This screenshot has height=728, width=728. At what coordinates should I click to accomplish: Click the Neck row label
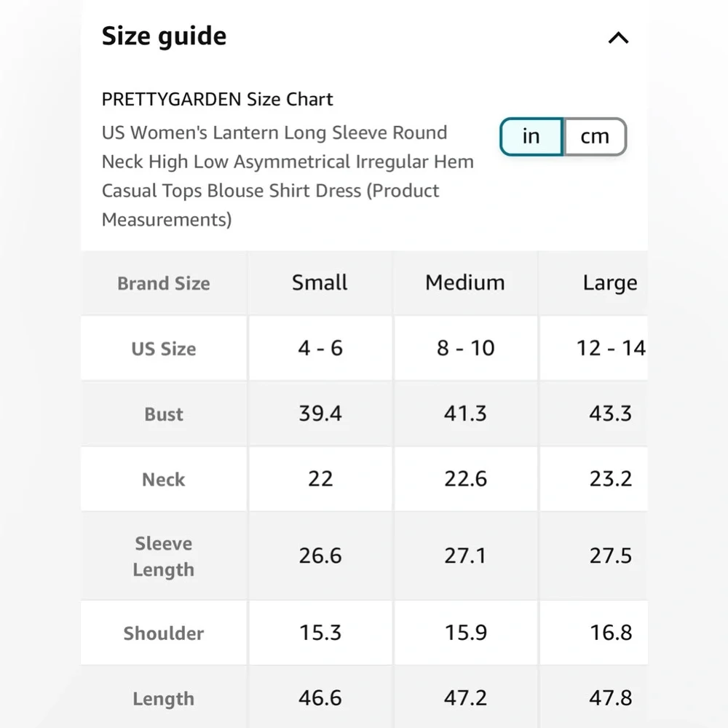[164, 480]
